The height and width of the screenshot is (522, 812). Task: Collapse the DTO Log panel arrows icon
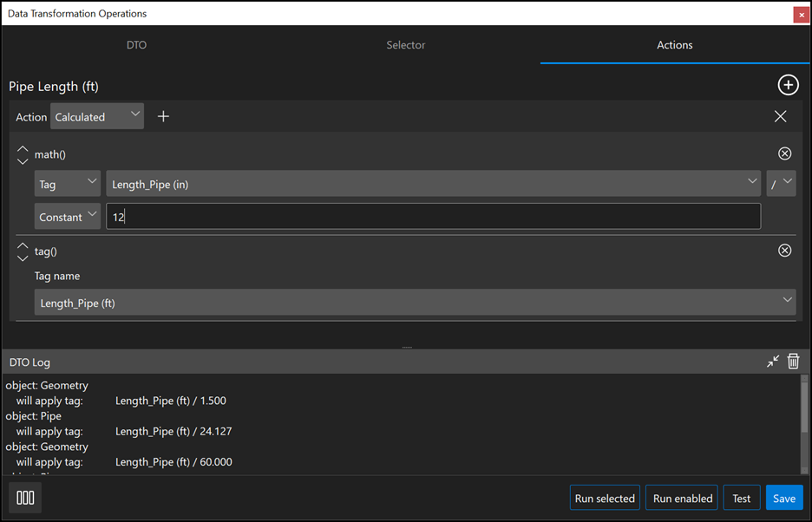click(x=773, y=362)
